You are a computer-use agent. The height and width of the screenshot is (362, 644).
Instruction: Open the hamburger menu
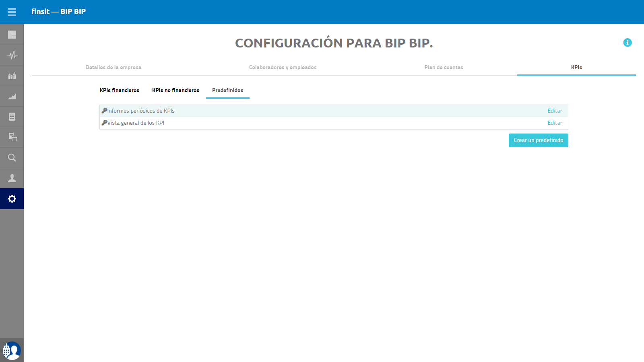point(12,12)
